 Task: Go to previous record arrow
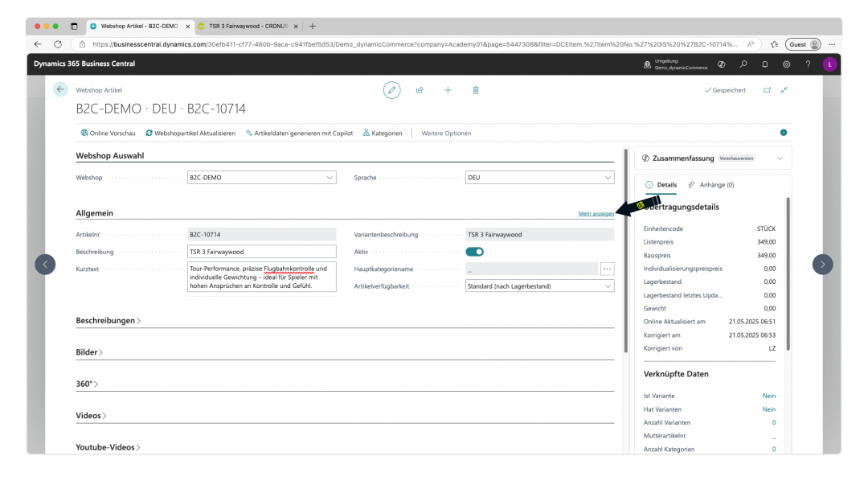pyautogui.click(x=45, y=264)
